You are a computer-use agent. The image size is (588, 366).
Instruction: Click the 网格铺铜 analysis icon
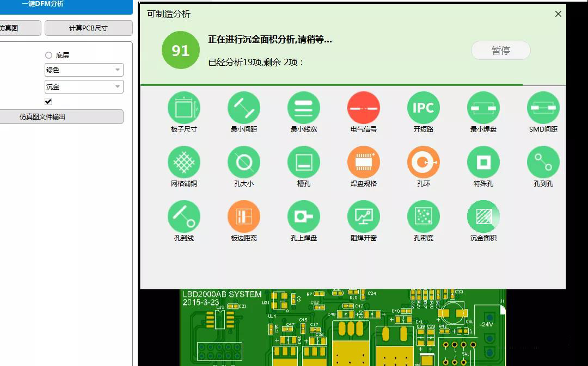click(184, 162)
